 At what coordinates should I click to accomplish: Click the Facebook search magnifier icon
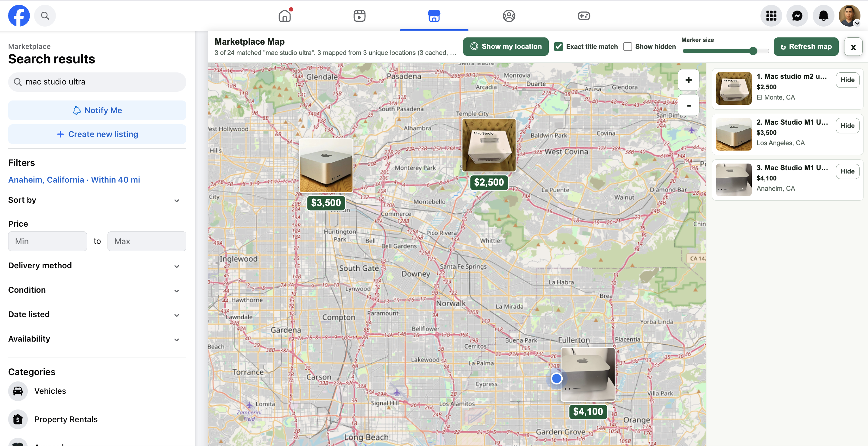45,15
